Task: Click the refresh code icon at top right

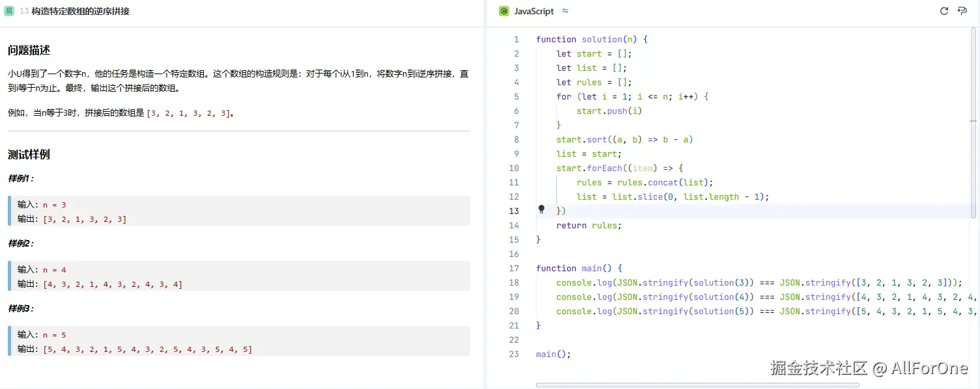Action: tap(944, 10)
